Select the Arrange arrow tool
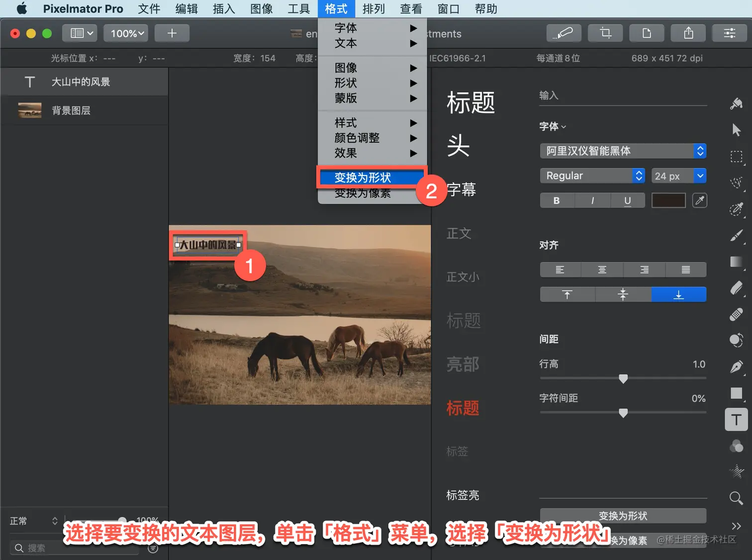The height and width of the screenshot is (560, 752). coord(737,130)
